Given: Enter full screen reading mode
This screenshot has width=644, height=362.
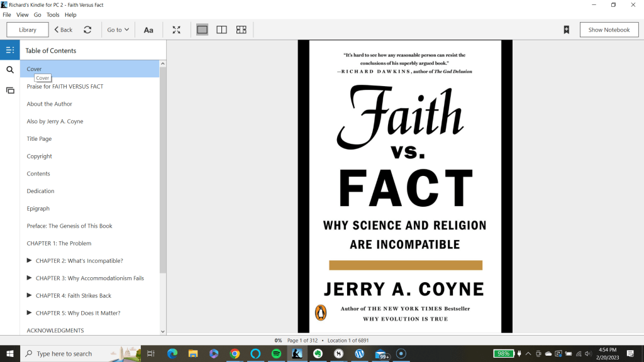Looking at the screenshot, I should 177,30.
